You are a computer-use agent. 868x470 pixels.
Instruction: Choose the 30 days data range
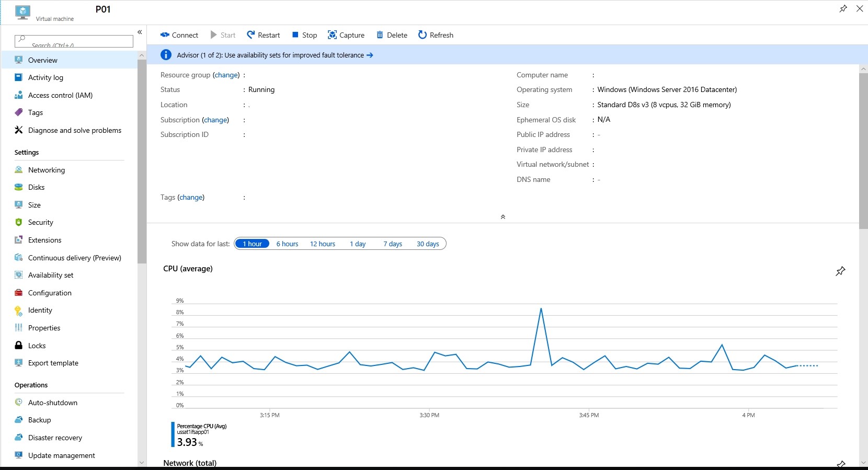(427, 244)
